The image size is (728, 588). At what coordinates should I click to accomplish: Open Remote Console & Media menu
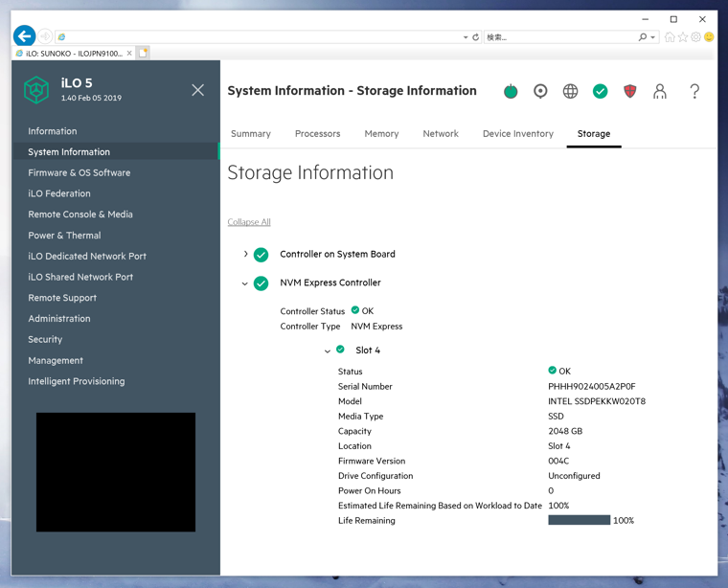pyautogui.click(x=80, y=215)
